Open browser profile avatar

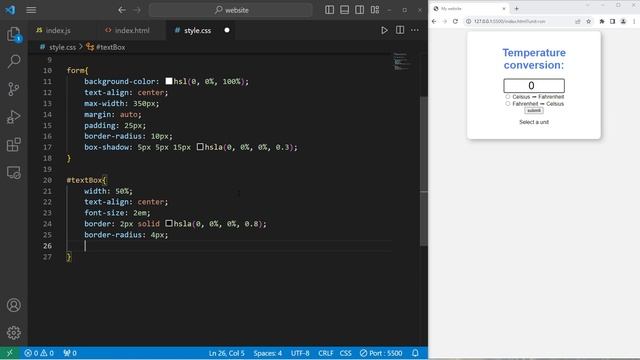[623, 21]
